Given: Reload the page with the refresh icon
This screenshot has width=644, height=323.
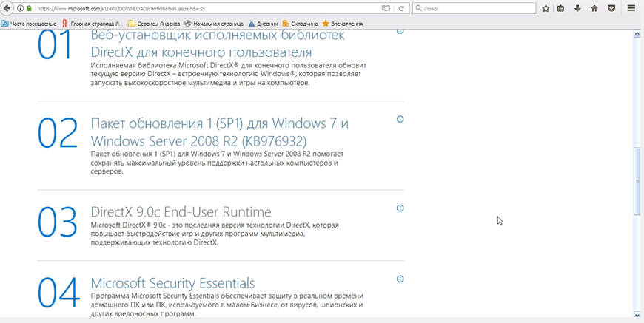Looking at the screenshot, I should [x=401, y=9].
